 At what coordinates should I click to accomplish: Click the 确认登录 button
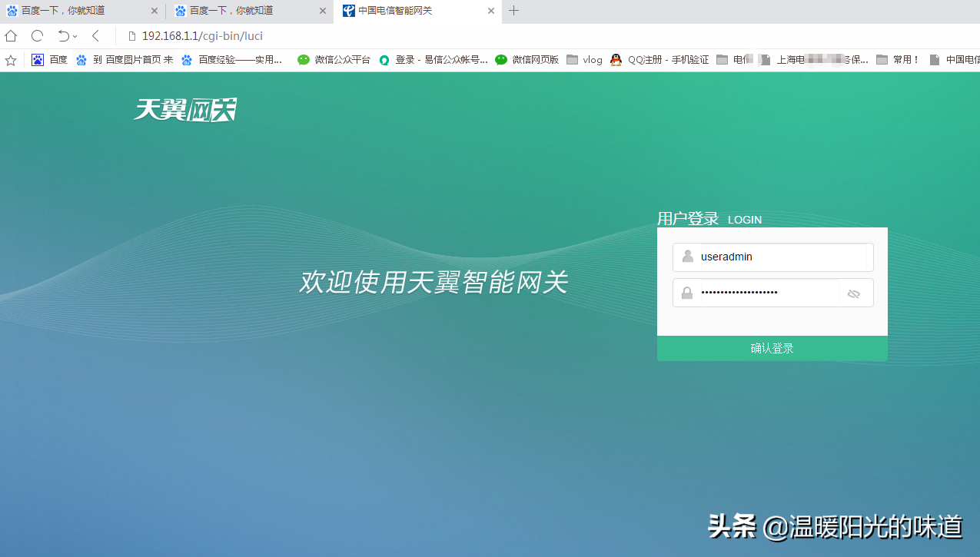coord(772,348)
